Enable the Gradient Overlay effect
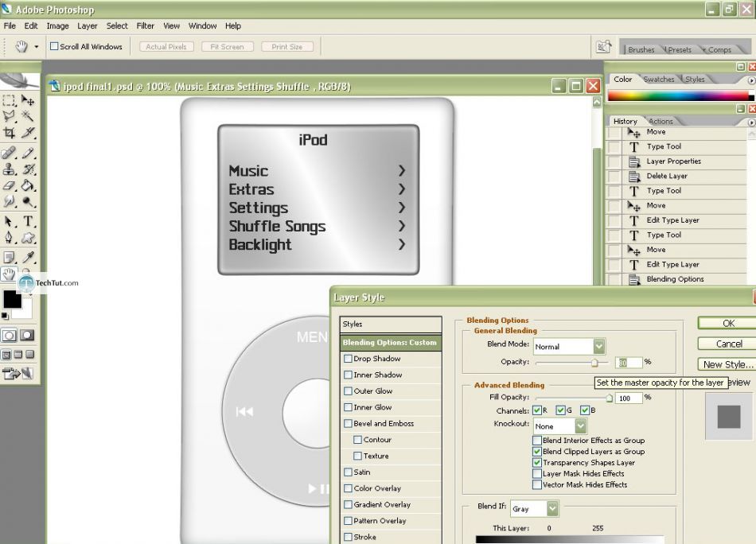Viewport: 756px width, 544px height. coord(348,504)
